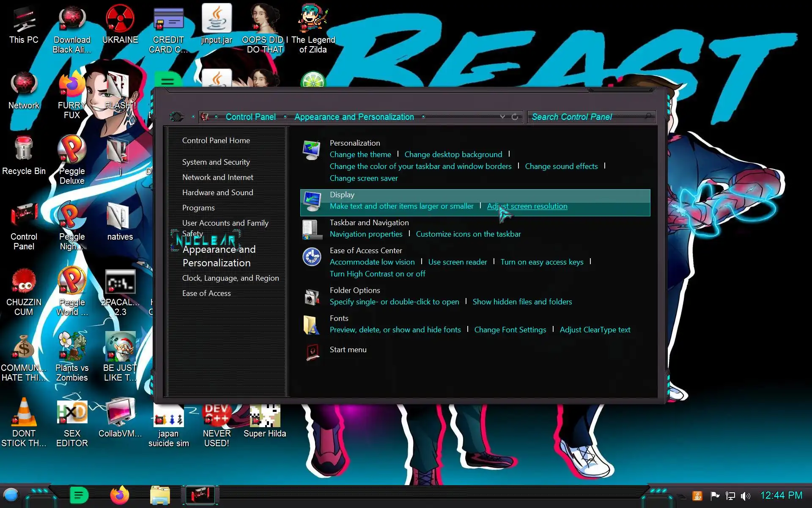
Task: Go to Hardware and Sound category
Action: 217,193
